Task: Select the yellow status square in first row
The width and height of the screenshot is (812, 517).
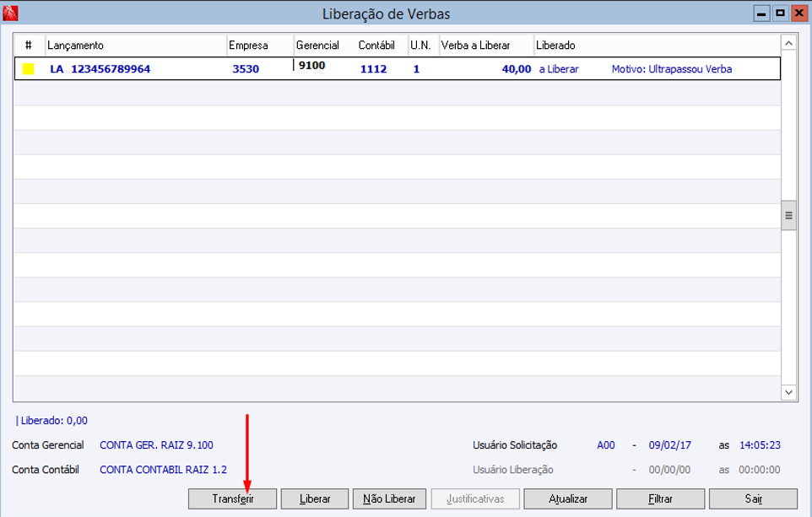Action: point(29,69)
